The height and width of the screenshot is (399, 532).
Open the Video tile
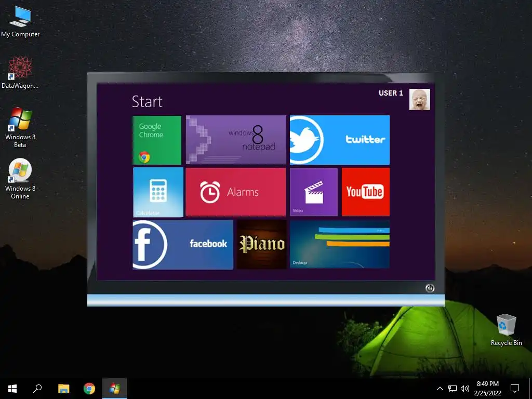point(313,192)
